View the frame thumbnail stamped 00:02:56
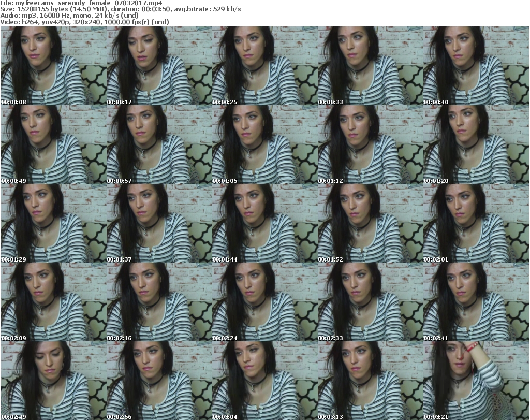 159,381
